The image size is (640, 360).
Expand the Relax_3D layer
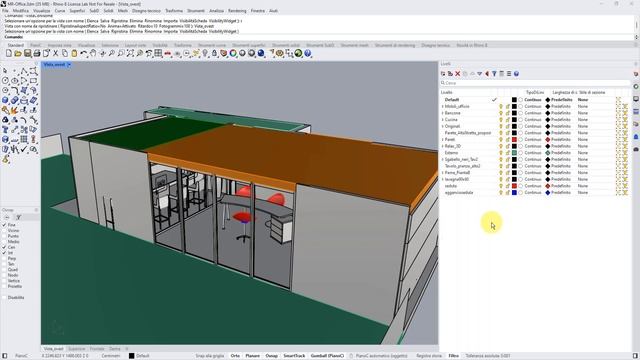443,146
